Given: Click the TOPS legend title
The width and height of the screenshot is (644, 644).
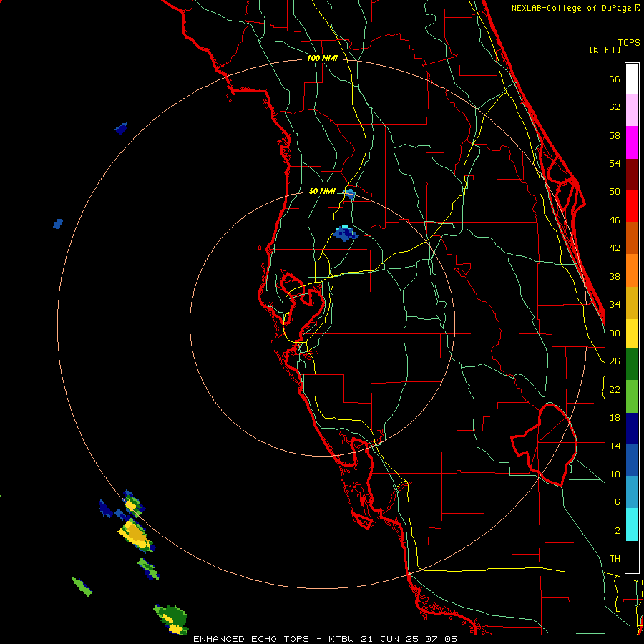Looking at the screenshot, I should 629,43.
